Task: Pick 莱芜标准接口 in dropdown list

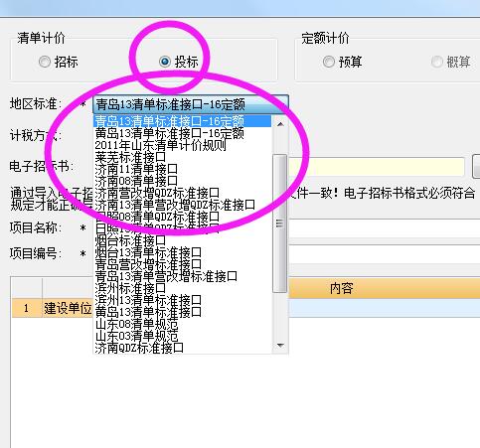Action: click(x=182, y=157)
